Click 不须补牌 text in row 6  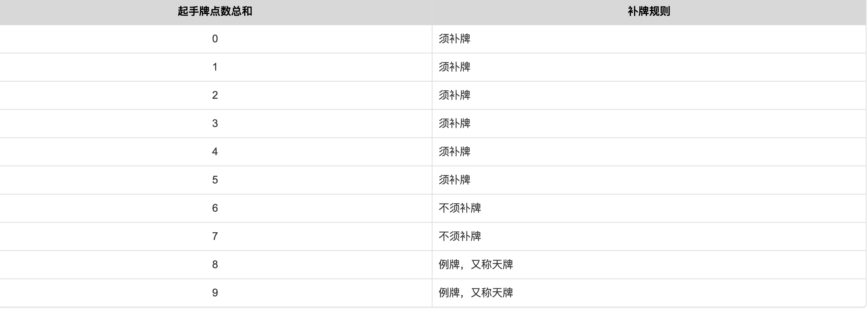460,208
